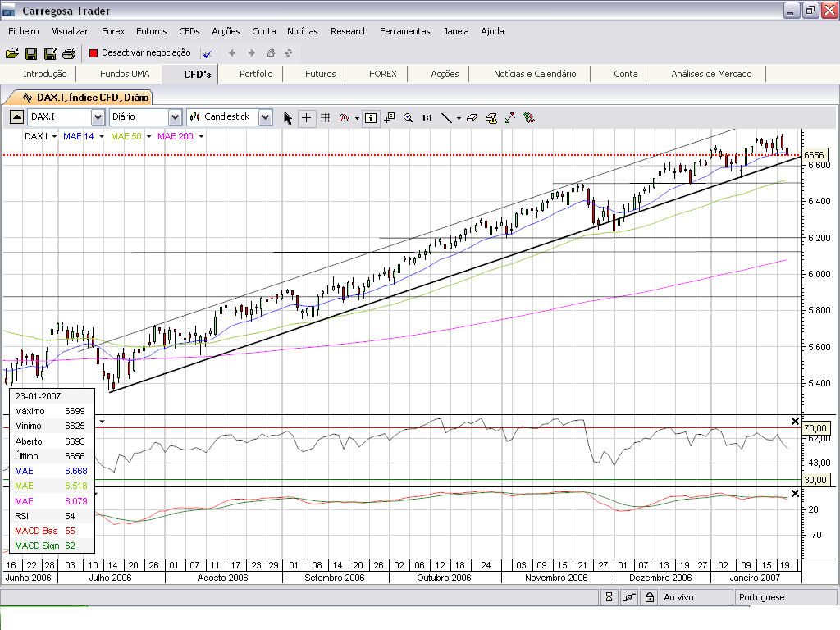Click the hourglass status bar icon
Viewport: 840px width, 630px height.
pyautogui.click(x=609, y=597)
